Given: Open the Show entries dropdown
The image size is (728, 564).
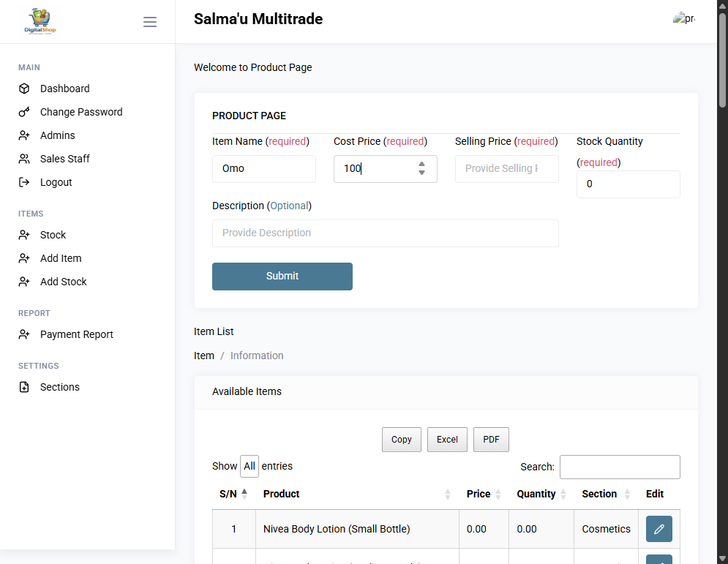Looking at the screenshot, I should coord(249,466).
